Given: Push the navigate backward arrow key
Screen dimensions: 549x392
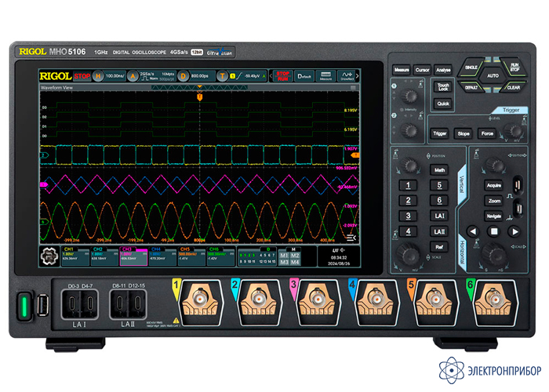Looking at the screenshot, I should tap(474, 231).
